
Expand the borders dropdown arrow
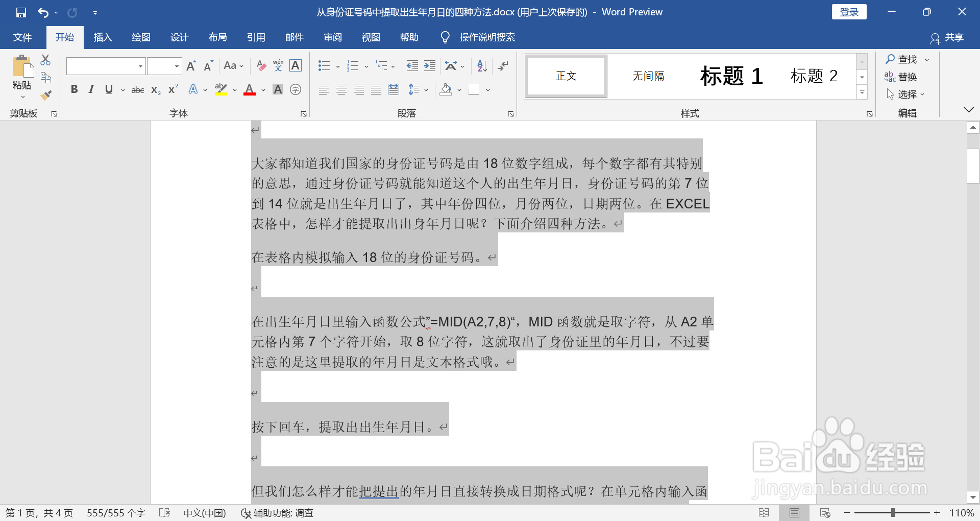pos(488,90)
